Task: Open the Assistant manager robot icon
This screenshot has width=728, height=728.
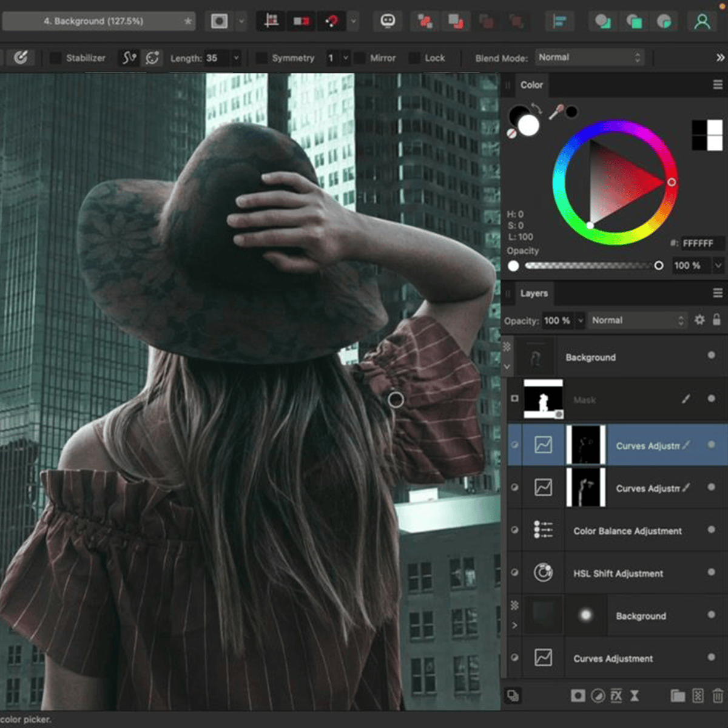Action: click(x=388, y=21)
